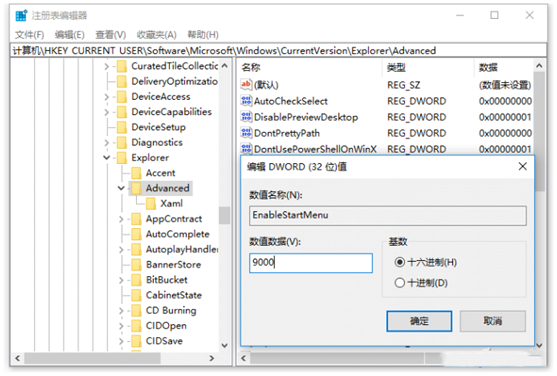
Task: Expand the Diagnostics tree node
Action: [107, 143]
